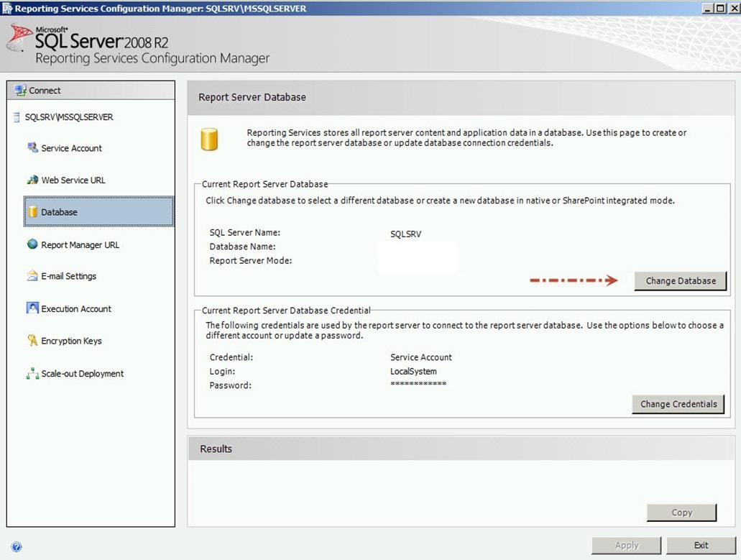The width and height of the screenshot is (741, 560).
Task: Open help via the blue question mark icon
Action: click(x=17, y=547)
